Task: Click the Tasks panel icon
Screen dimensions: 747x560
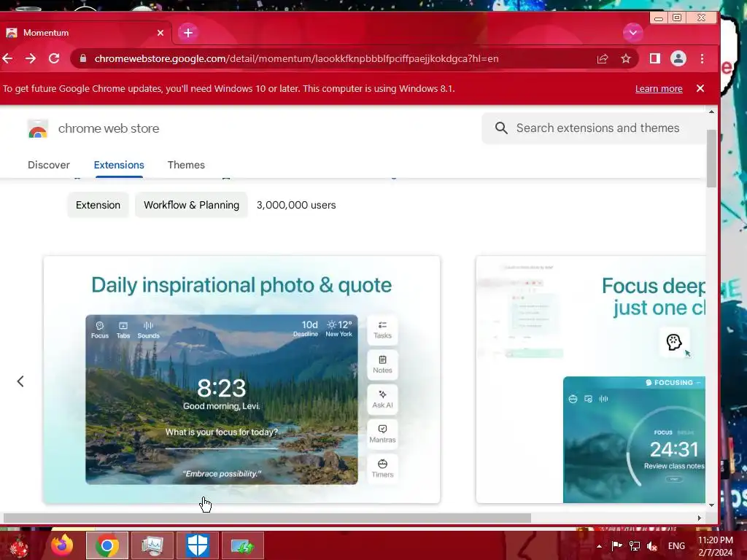Action: pyautogui.click(x=382, y=330)
